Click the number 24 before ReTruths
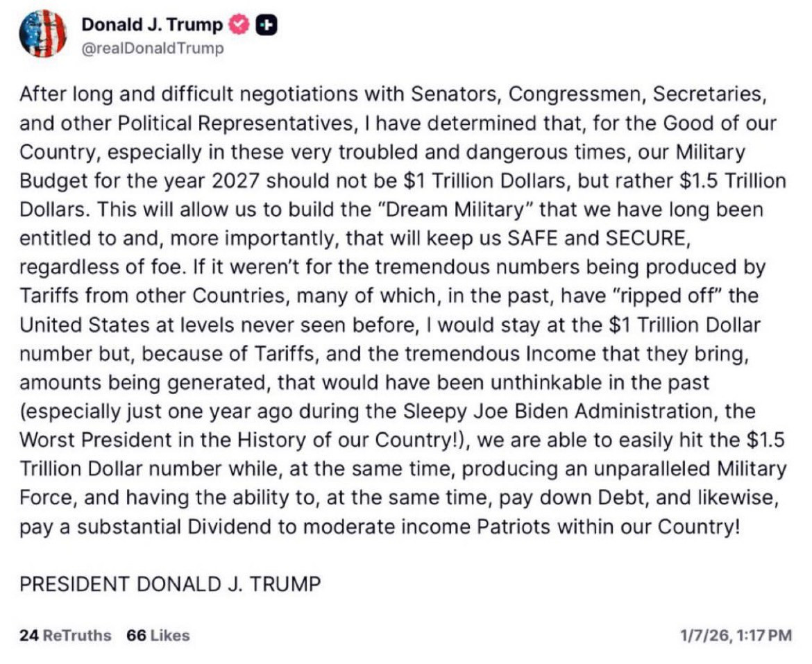The width and height of the screenshot is (812, 664). [x=28, y=635]
